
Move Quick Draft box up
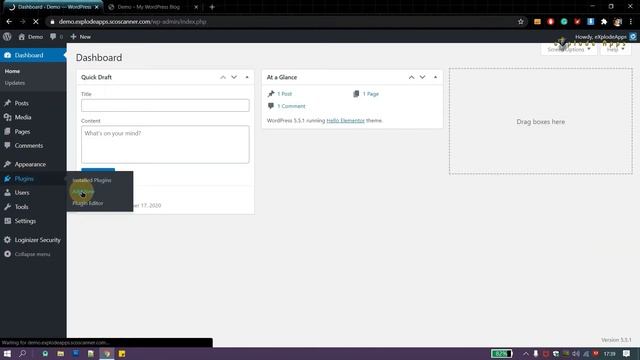(x=223, y=77)
